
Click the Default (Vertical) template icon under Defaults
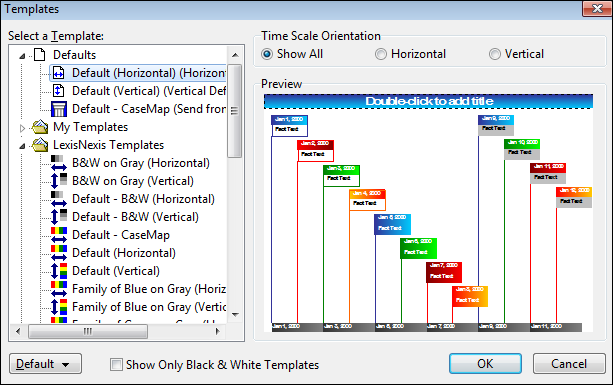click(x=58, y=91)
